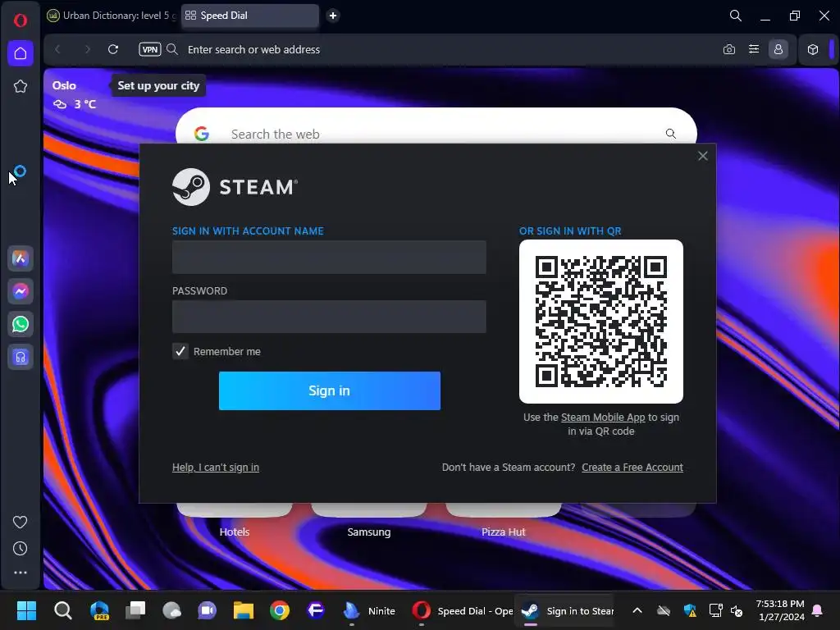Open File Explorer from taskbar
The height and width of the screenshot is (630, 840).
(x=243, y=610)
